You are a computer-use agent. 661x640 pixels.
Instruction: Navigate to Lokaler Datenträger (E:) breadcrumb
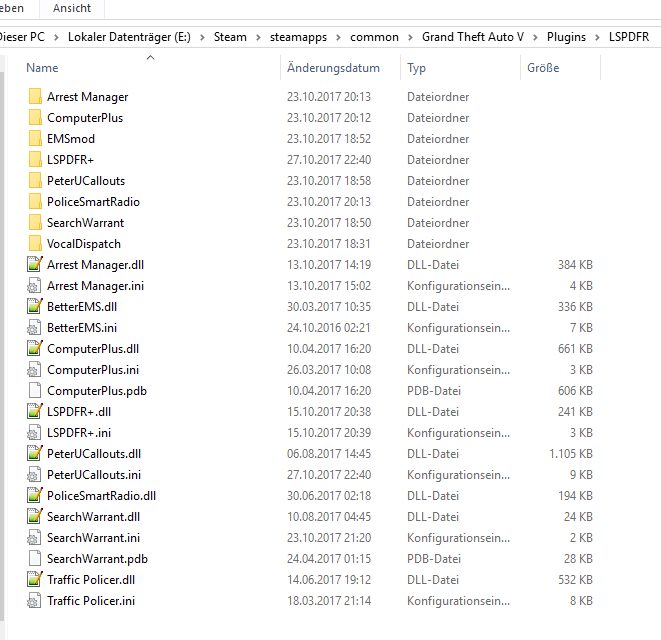[x=129, y=37]
